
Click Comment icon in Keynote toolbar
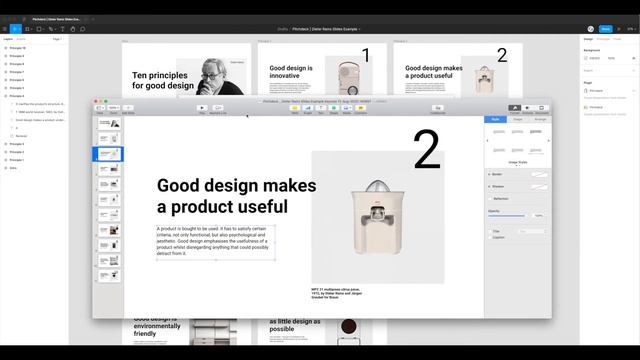tap(360, 108)
